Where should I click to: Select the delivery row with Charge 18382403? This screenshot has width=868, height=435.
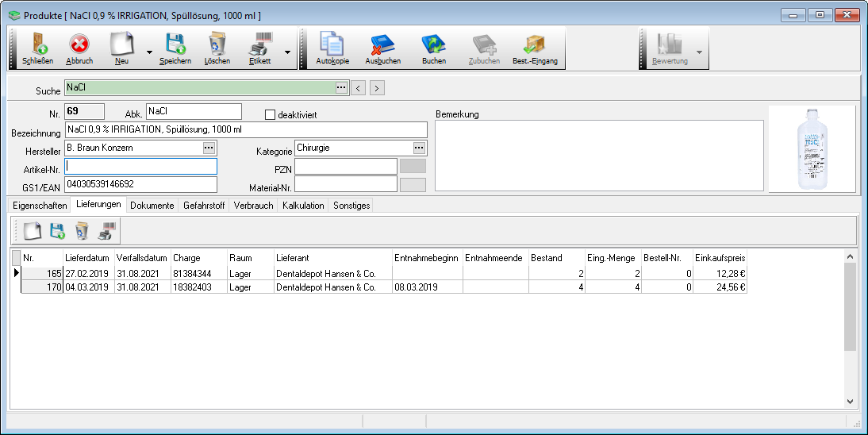[198, 287]
